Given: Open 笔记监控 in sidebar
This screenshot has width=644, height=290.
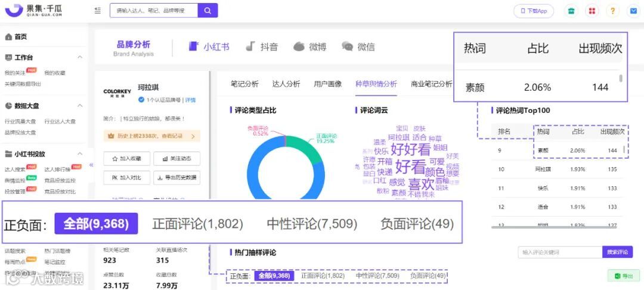Looking at the screenshot, I should (x=55, y=262).
